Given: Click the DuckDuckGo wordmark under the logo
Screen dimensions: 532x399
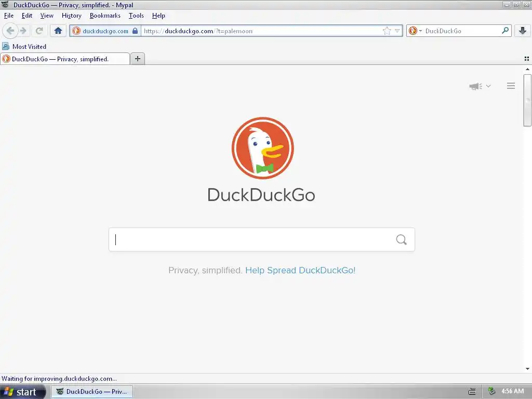Looking at the screenshot, I should tap(261, 195).
